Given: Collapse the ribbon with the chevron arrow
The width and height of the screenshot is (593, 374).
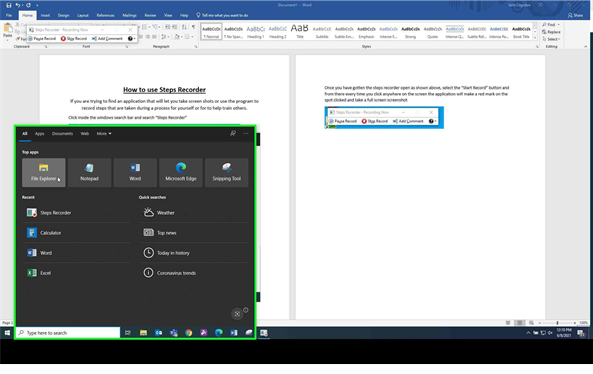Looking at the screenshot, I should click(x=585, y=47).
